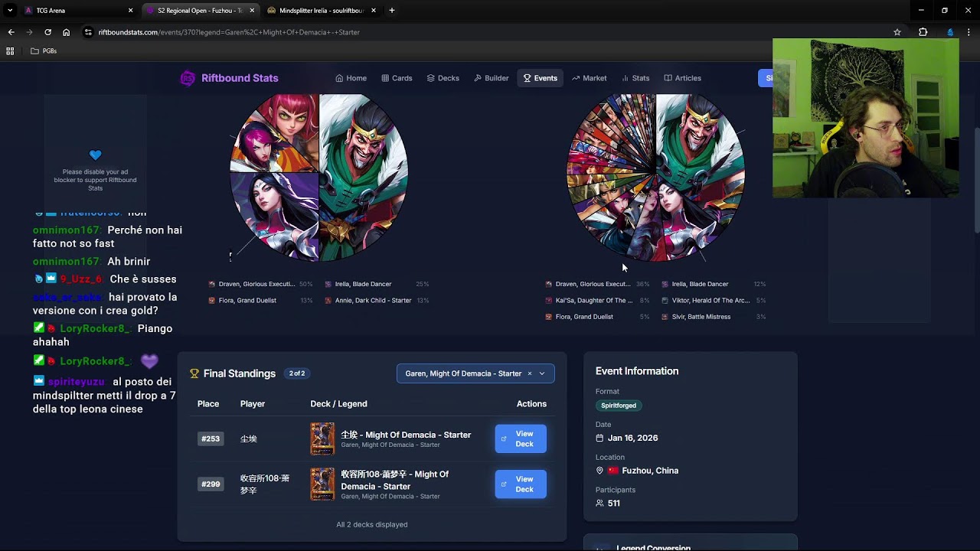980x551 pixels.
Task: Open the Market nav item
Action: pyautogui.click(x=589, y=78)
